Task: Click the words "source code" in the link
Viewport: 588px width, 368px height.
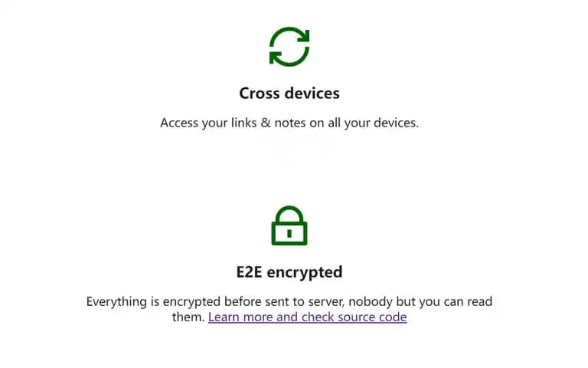Action: coord(372,317)
